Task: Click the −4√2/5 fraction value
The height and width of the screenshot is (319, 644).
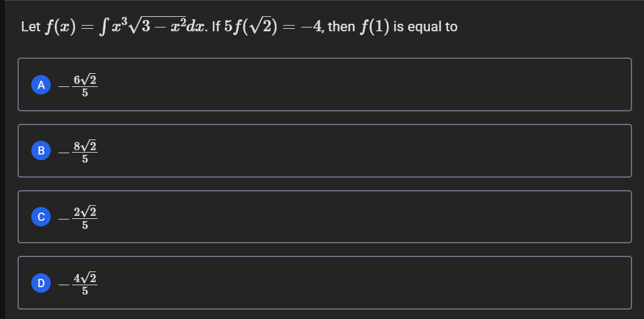Action: 78,284
